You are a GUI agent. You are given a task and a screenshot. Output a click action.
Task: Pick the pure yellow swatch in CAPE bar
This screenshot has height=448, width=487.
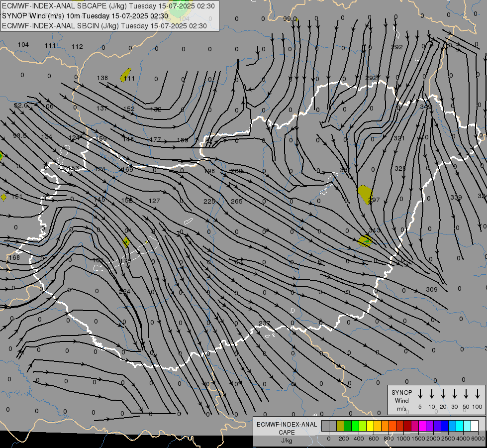point(370,426)
